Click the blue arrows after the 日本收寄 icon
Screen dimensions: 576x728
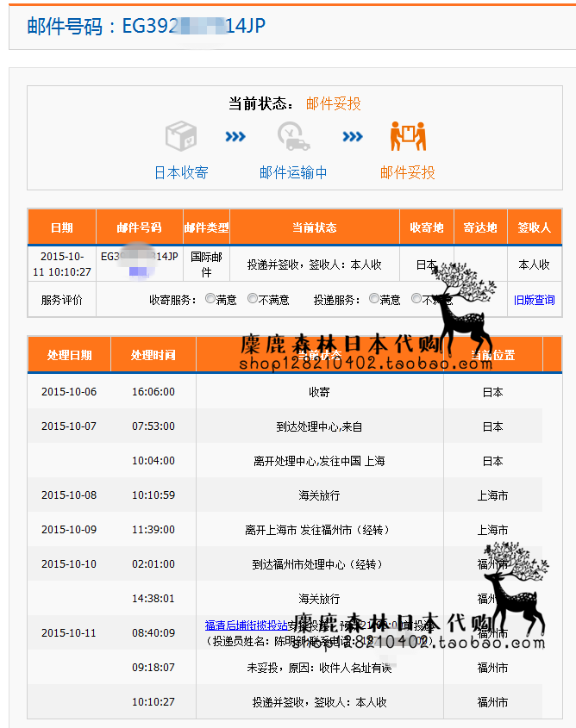pyautogui.click(x=235, y=137)
